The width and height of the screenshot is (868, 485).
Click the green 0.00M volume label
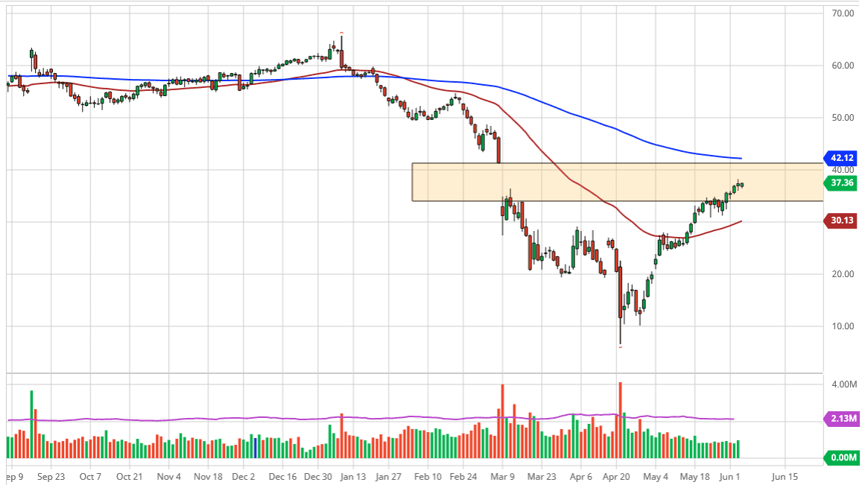coord(843,457)
